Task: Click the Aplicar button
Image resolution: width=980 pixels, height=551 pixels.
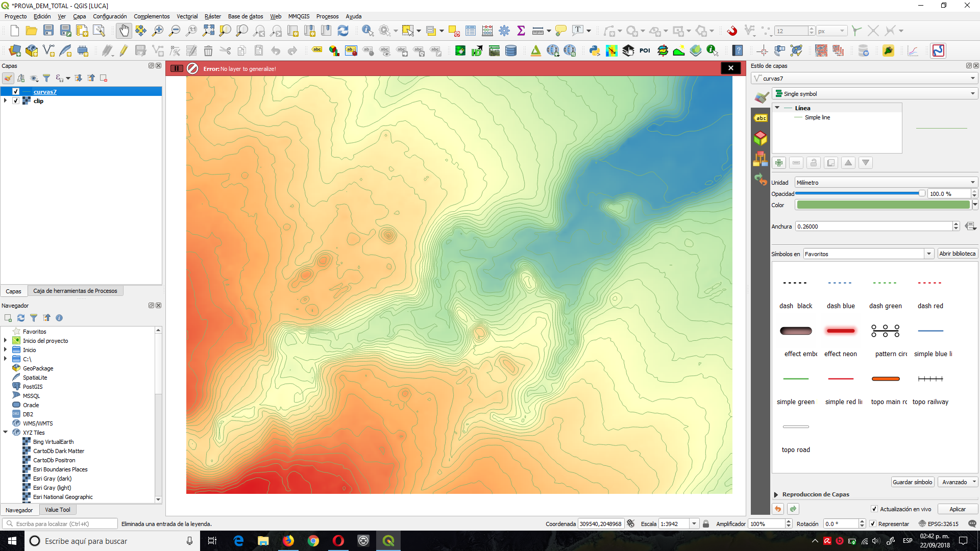Action: 957,509
